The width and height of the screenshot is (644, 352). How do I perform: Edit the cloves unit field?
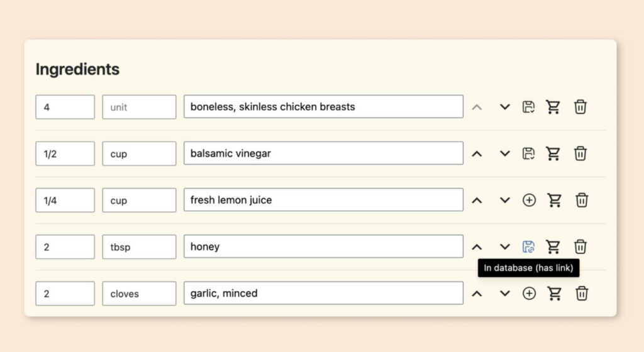point(139,293)
